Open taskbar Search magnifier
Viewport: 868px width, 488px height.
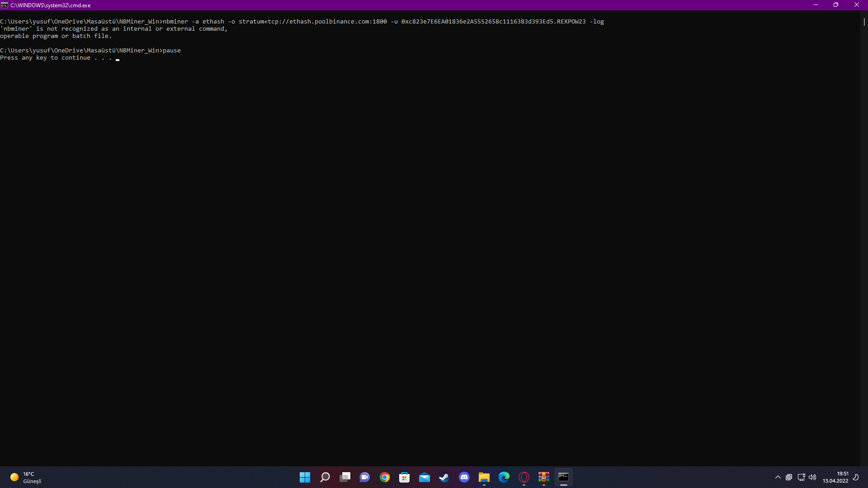325,477
